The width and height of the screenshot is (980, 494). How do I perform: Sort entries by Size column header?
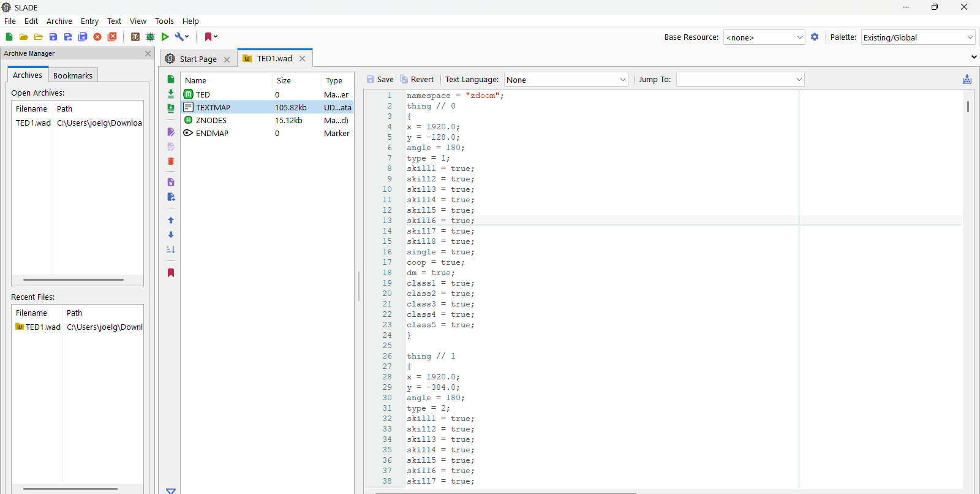coord(297,80)
